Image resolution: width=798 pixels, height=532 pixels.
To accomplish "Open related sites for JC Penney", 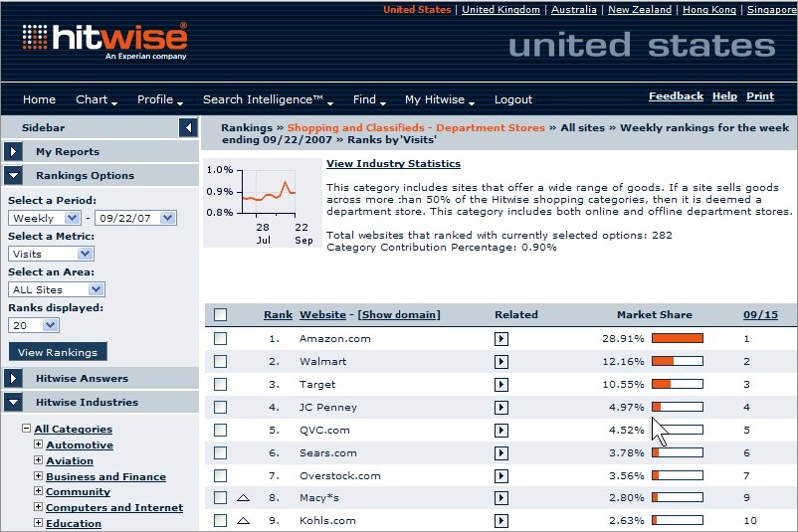I will [500, 408].
